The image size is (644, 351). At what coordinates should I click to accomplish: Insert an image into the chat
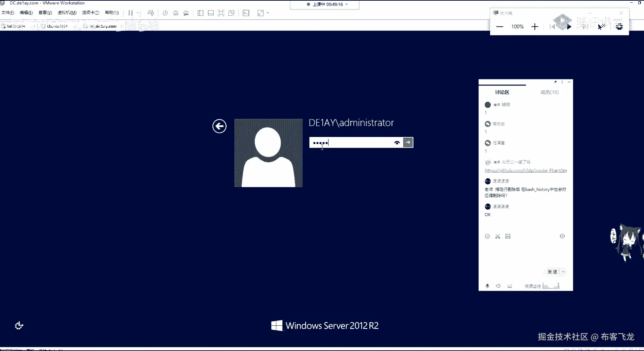tap(508, 236)
